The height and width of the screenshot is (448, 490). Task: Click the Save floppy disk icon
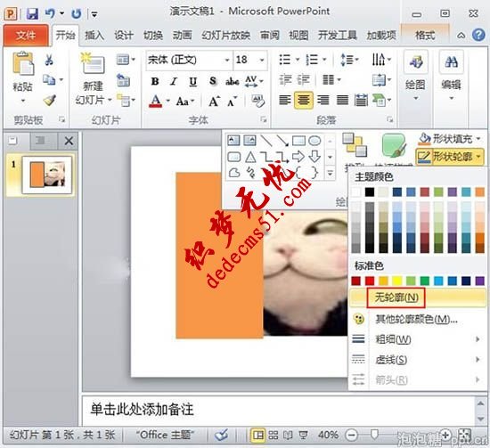(x=32, y=13)
